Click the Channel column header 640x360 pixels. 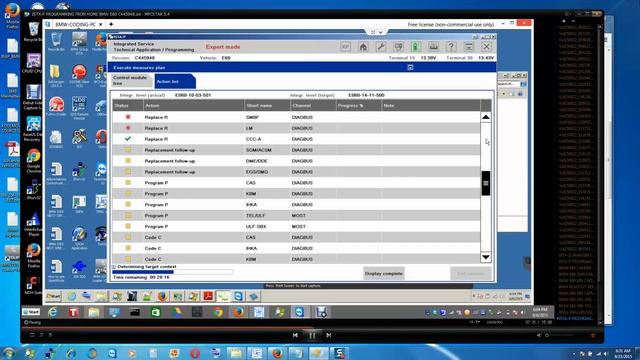pos(313,106)
